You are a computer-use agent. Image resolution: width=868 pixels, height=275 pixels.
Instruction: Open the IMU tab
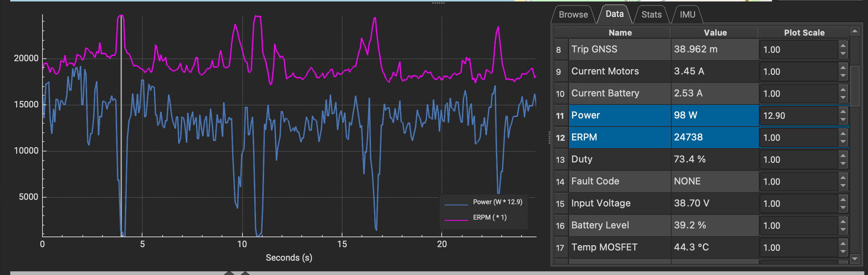687,15
